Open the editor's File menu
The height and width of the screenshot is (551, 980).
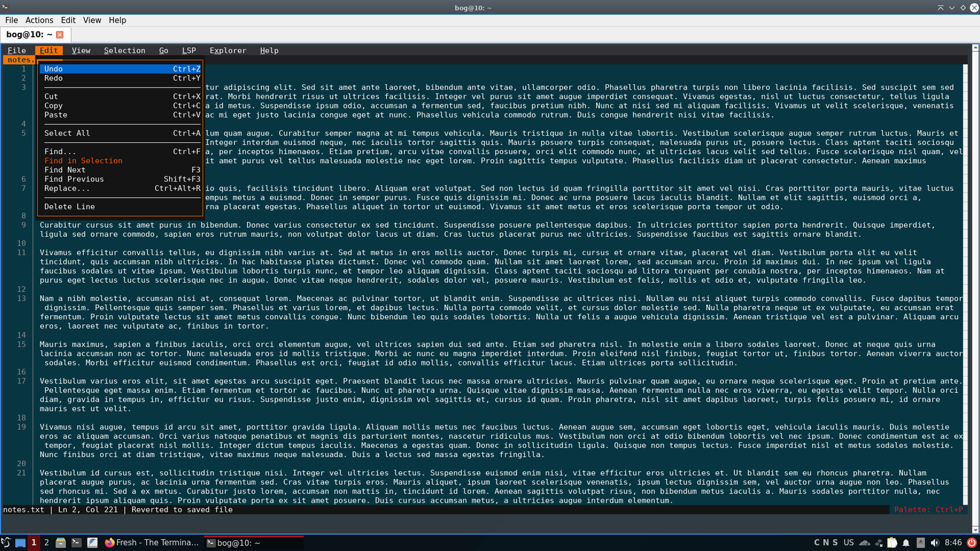point(17,50)
